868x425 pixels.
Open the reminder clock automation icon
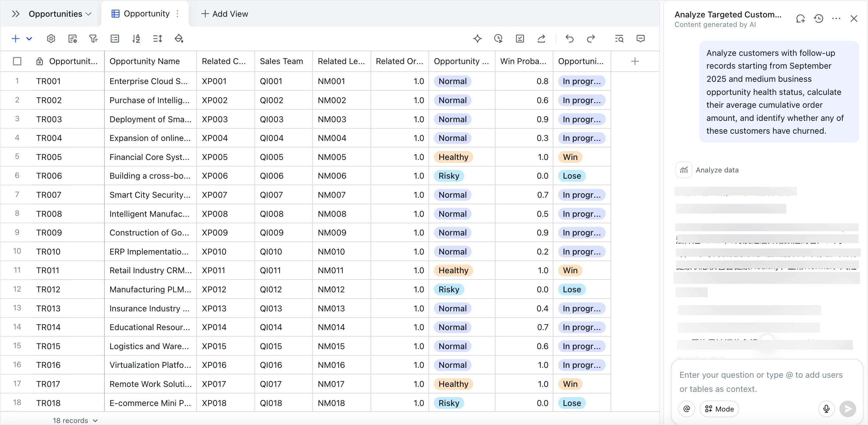pos(498,39)
